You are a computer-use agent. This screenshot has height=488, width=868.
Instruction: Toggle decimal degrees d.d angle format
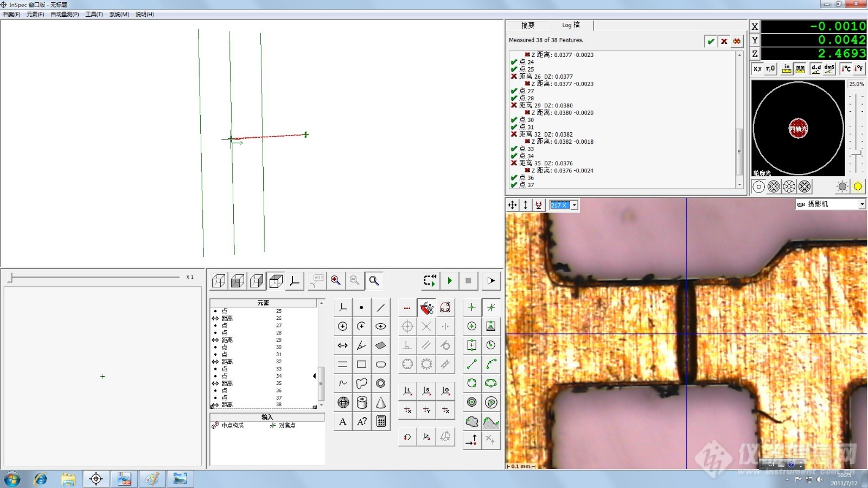(x=816, y=69)
